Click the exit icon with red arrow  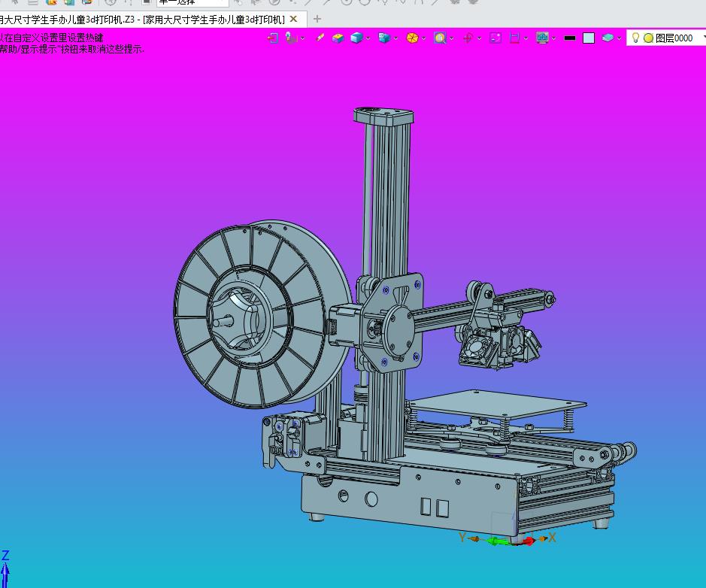click(x=272, y=38)
